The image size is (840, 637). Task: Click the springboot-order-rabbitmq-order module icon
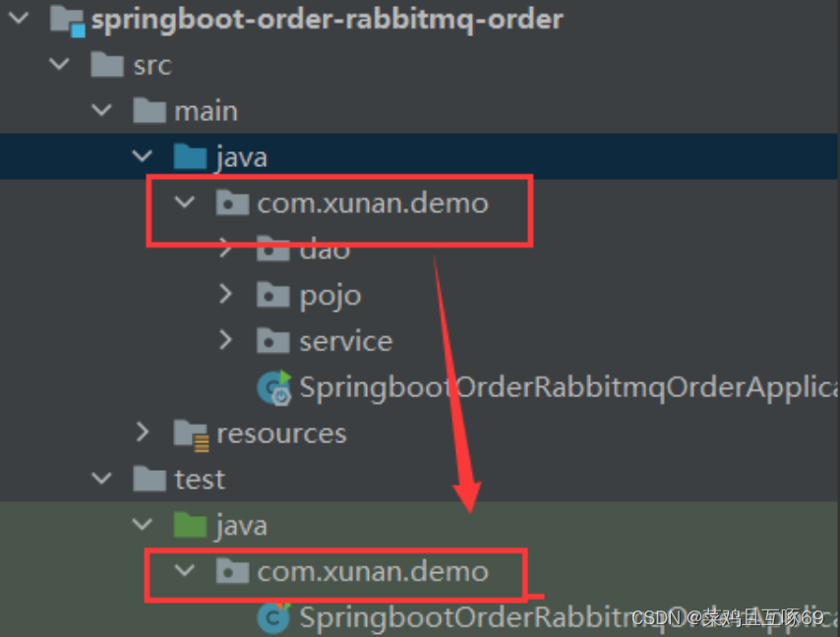tap(67, 19)
